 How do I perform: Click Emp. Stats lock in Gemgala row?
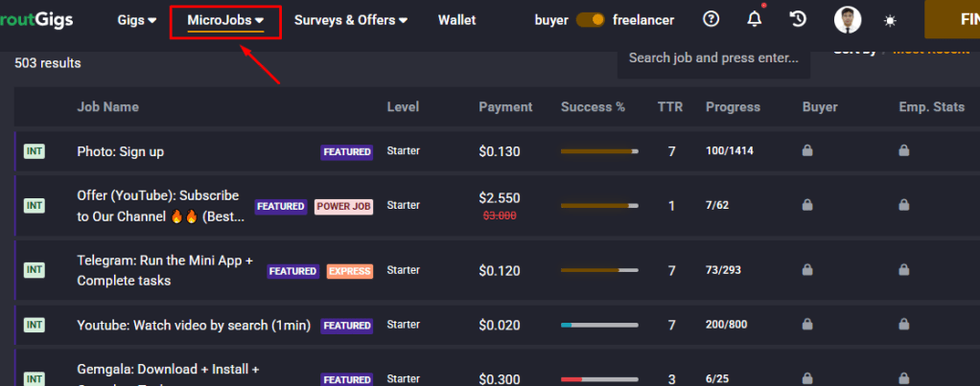pyautogui.click(x=903, y=378)
